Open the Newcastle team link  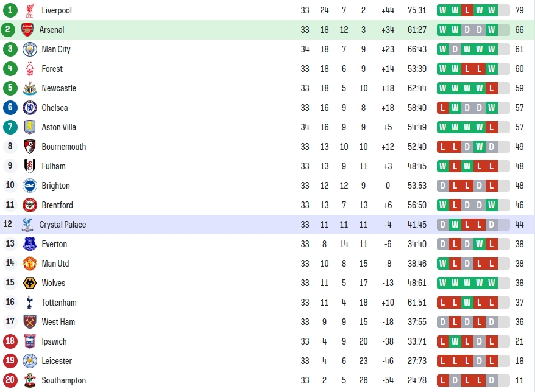(58, 88)
